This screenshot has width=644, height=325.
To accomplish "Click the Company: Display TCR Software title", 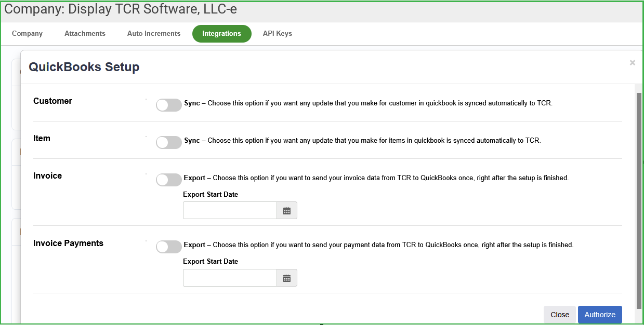I will click(x=121, y=9).
